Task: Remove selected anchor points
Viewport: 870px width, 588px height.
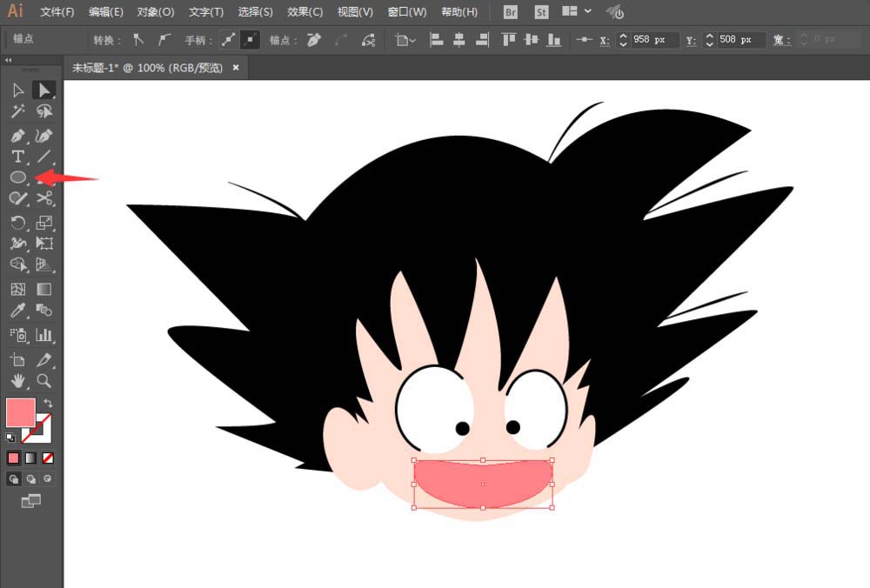Action: click(315, 39)
